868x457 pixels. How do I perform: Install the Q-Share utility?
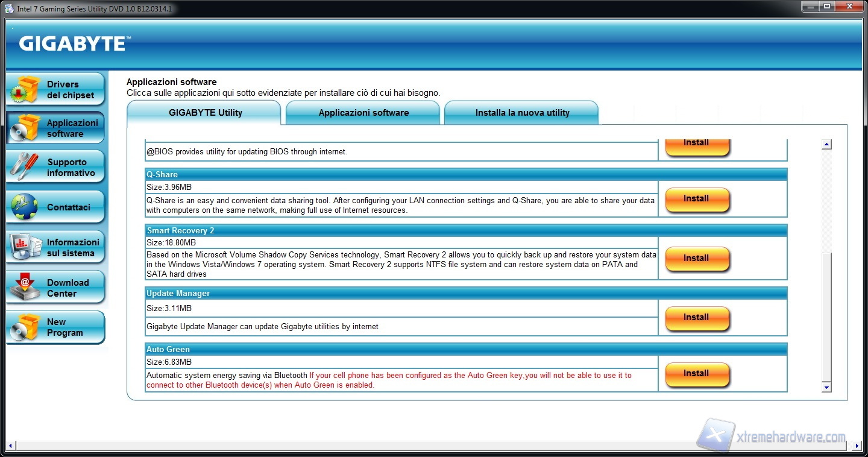pos(697,199)
